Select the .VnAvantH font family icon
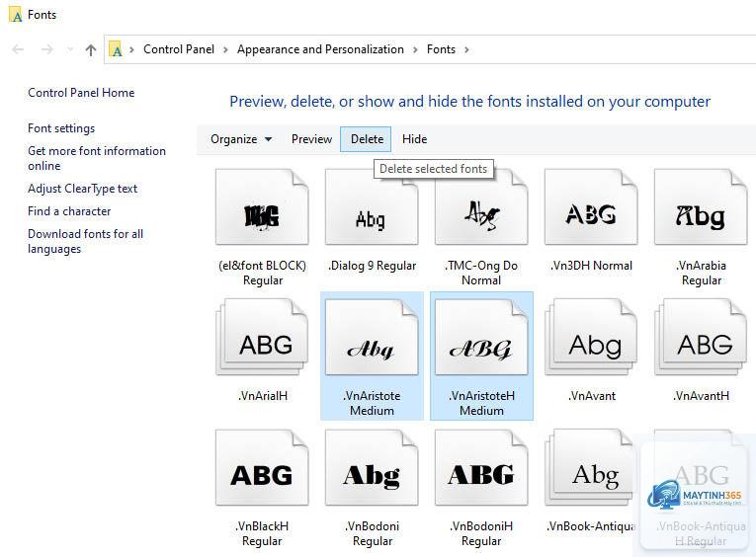Screen dimensions: 756x557 [701, 338]
